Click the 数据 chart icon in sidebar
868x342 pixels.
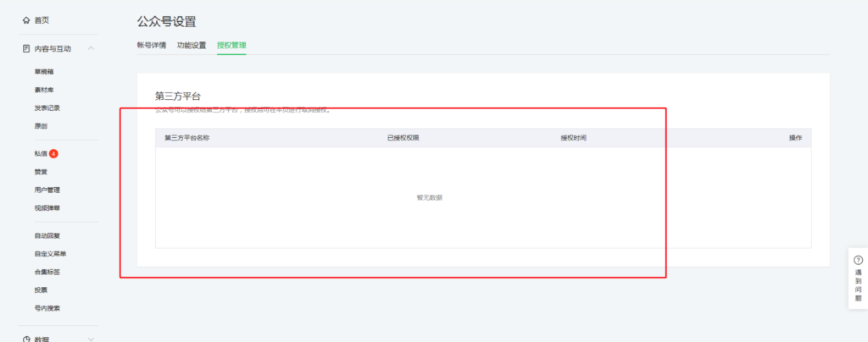tap(26, 339)
